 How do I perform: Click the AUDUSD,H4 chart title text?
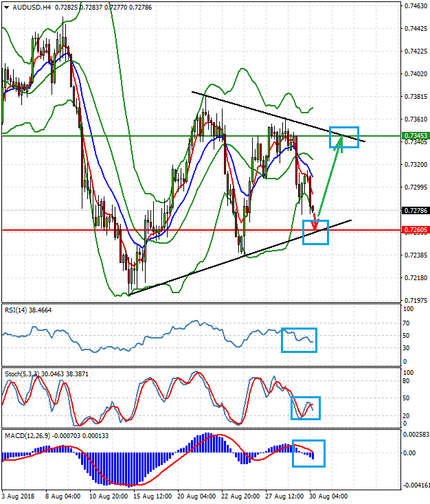[32, 7]
